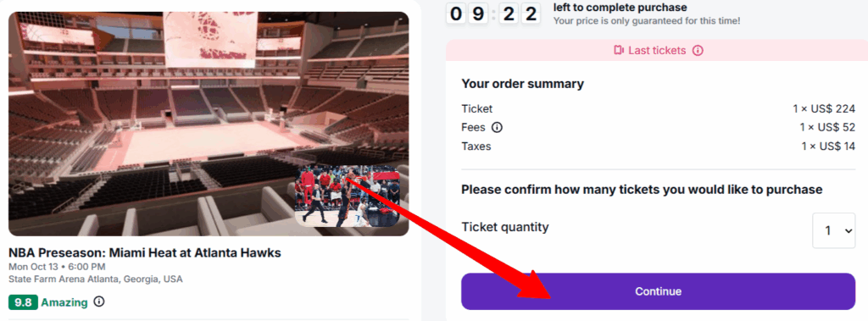The image size is (868, 321).
Task: Click the info icon next to Last tickets
Action: 698,51
